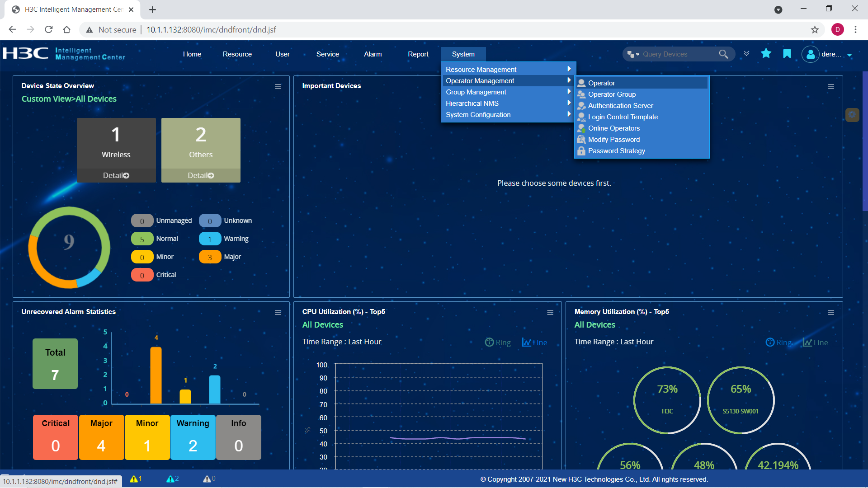Open Unrecovered Alarm Statistics panel menu icon
Viewport: 868px width, 488px height.
(x=278, y=313)
